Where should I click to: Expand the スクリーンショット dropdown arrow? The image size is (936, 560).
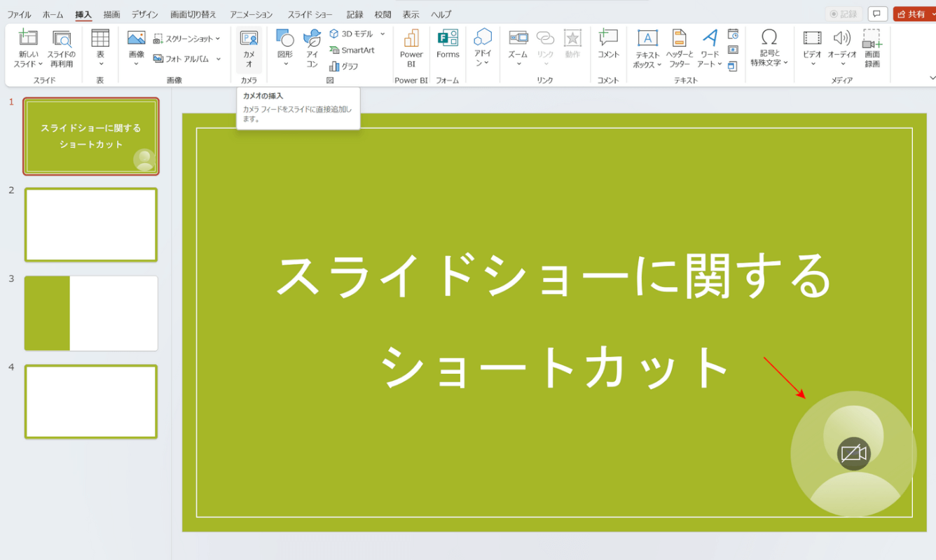coord(218,39)
